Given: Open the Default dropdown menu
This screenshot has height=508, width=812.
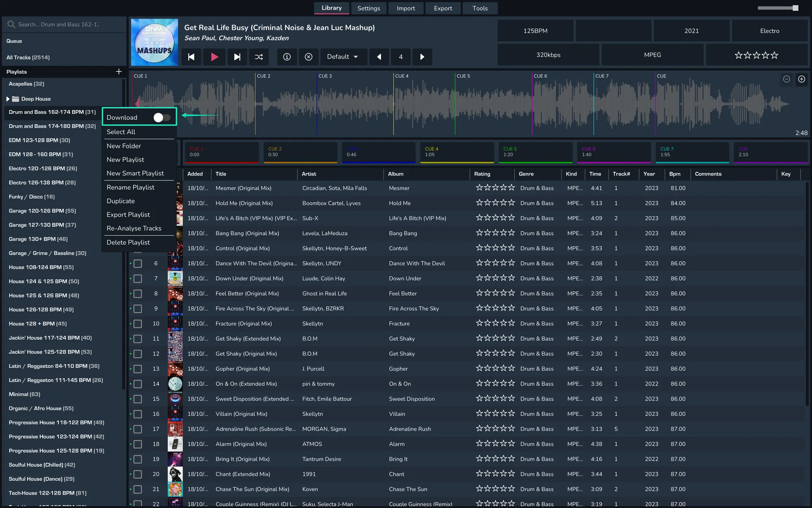Looking at the screenshot, I should coord(343,57).
